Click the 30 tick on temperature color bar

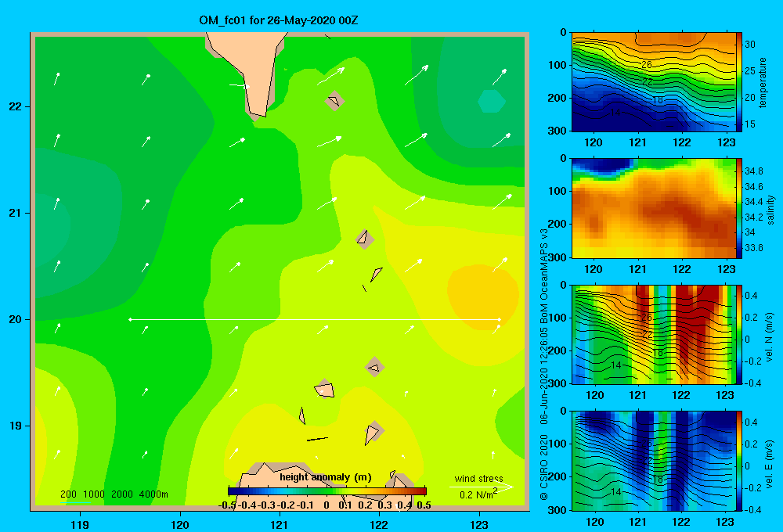[x=749, y=45]
